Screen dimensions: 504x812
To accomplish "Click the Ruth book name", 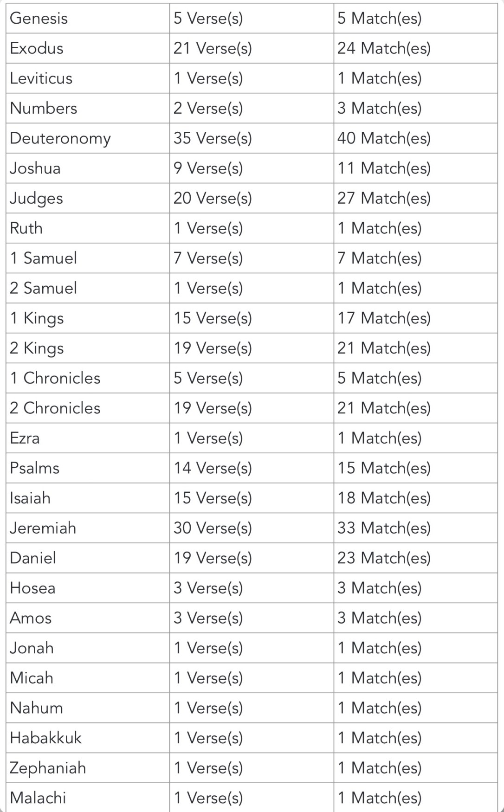I will 26,228.
